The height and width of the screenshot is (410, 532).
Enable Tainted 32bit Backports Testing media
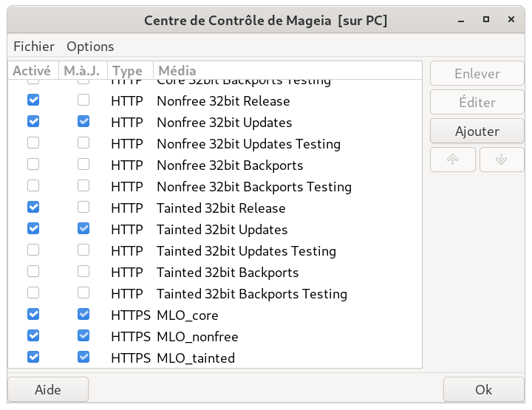tap(33, 293)
